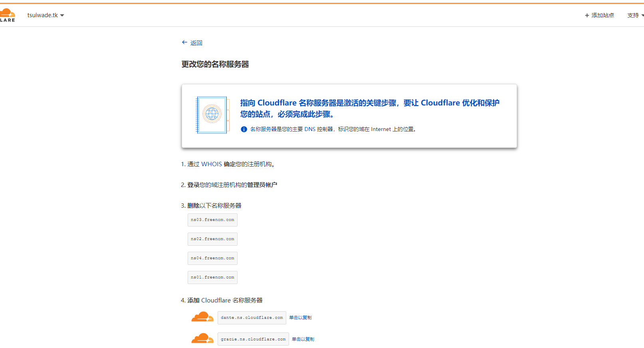644x348 pixels.
Task: Click the notebook globe illustration
Action: (213, 115)
